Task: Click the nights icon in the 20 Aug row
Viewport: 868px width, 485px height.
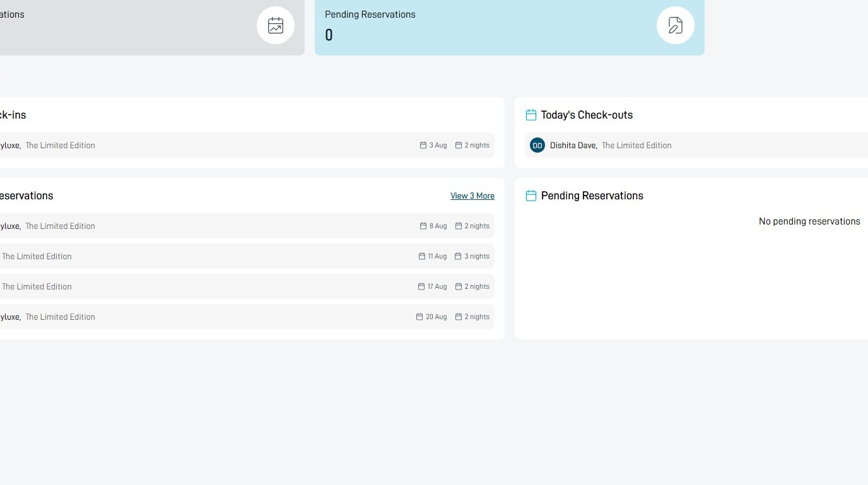Action: [459, 317]
